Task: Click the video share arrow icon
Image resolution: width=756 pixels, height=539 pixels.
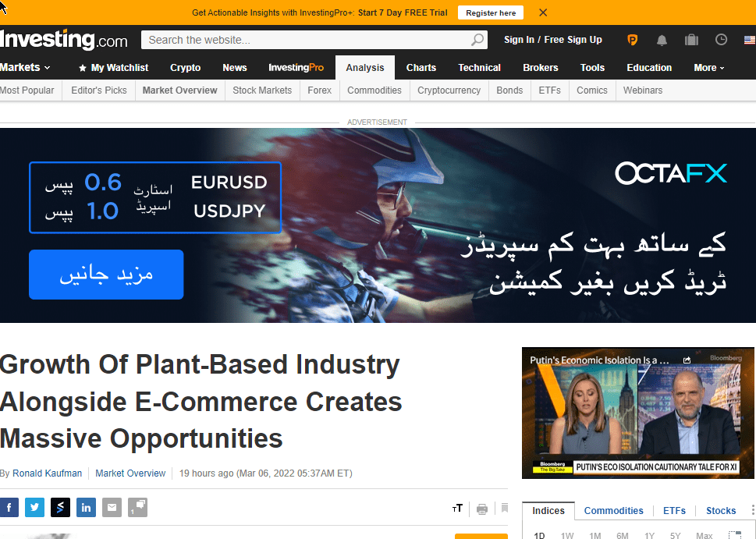Action: click(x=687, y=360)
